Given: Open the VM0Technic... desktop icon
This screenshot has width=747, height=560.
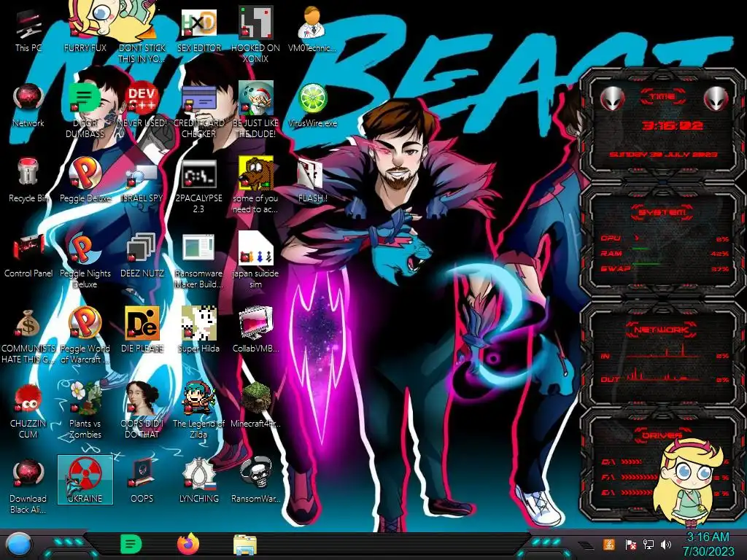Looking at the screenshot, I should pos(312,29).
